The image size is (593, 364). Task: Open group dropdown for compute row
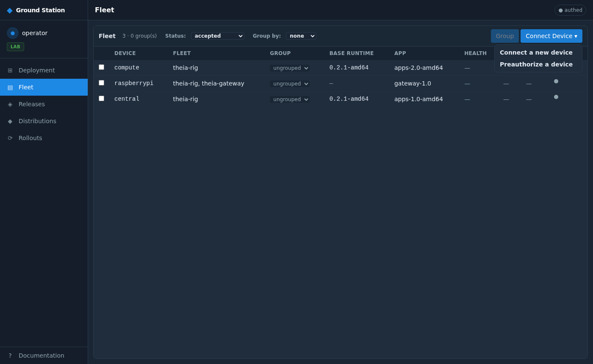290,68
